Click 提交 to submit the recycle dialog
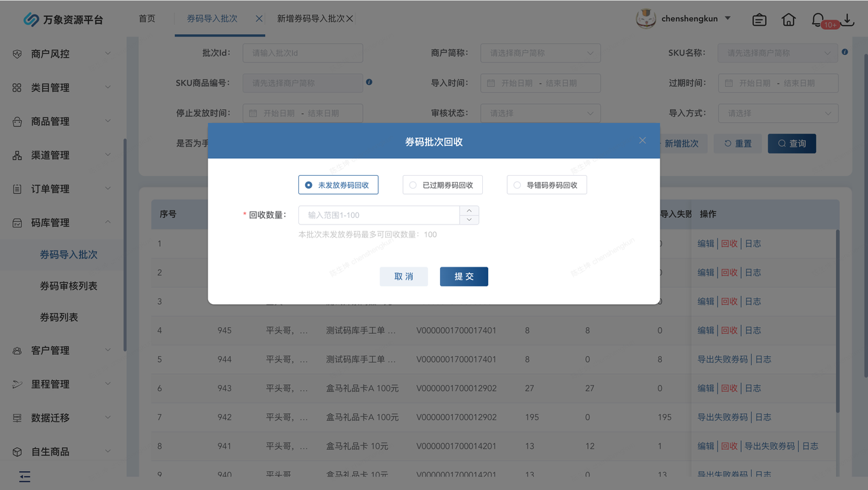Screen dimensions: 868x490 click(x=464, y=276)
